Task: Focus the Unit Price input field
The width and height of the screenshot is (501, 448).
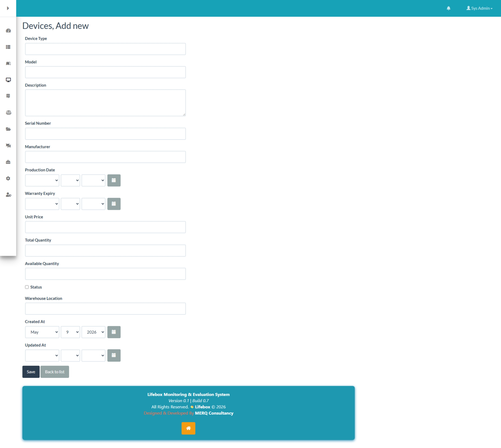Action: [x=105, y=227]
